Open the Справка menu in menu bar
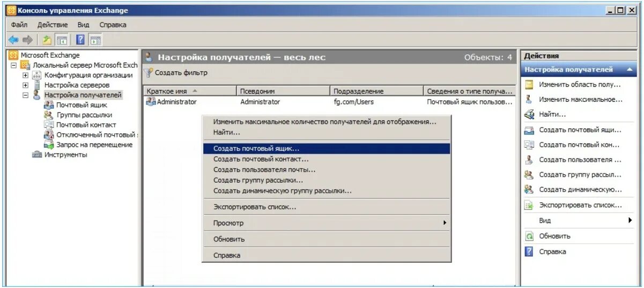 [x=113, y=25]
